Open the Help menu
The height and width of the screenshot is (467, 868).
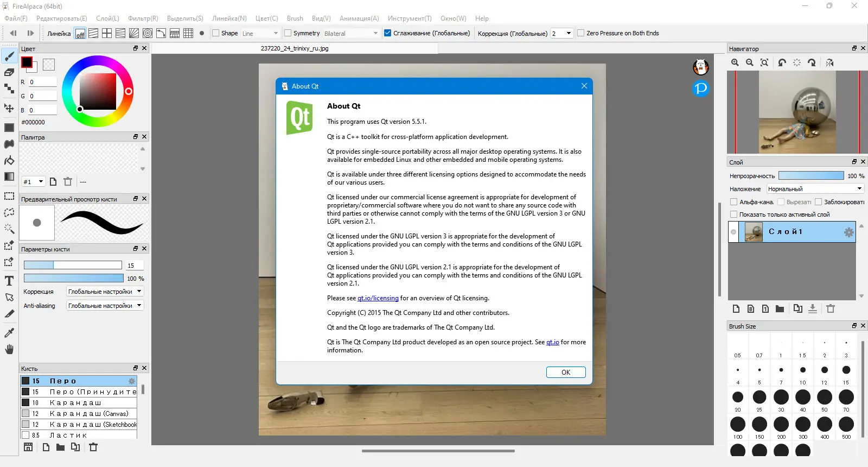click(482, 18)
